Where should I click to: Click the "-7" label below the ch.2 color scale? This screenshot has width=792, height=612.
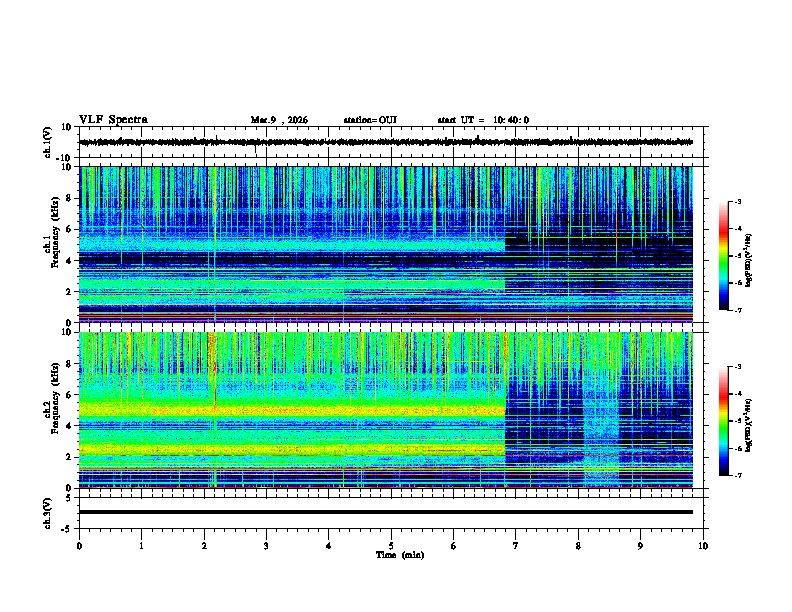click(x=737, y=475)
